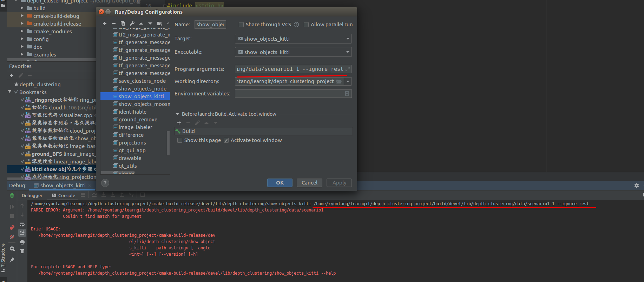Expand the Program arguments field

pos(348,69)
